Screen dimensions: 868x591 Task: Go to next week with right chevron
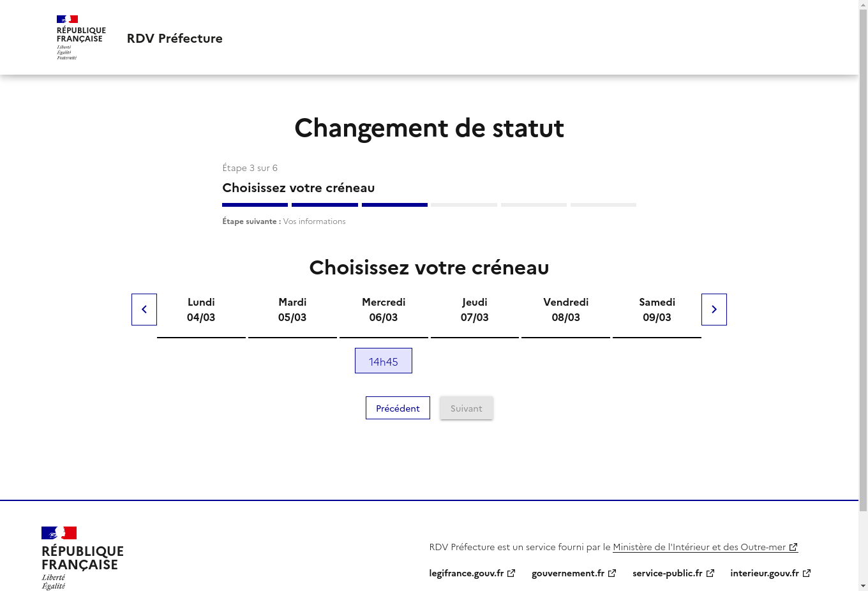tap(714, 310)
